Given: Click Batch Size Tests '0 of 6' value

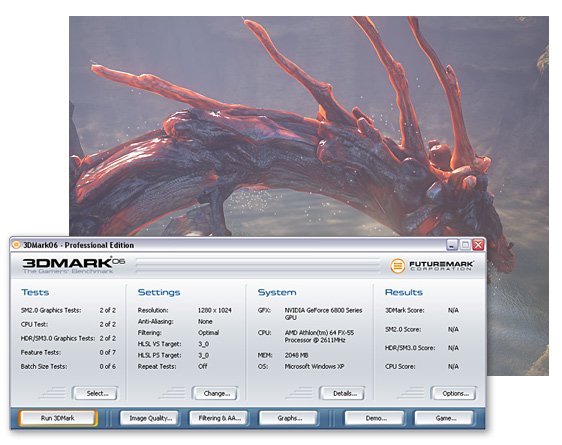Looking at the screenshot, I should pyautogui.click(x=108, y=367).
